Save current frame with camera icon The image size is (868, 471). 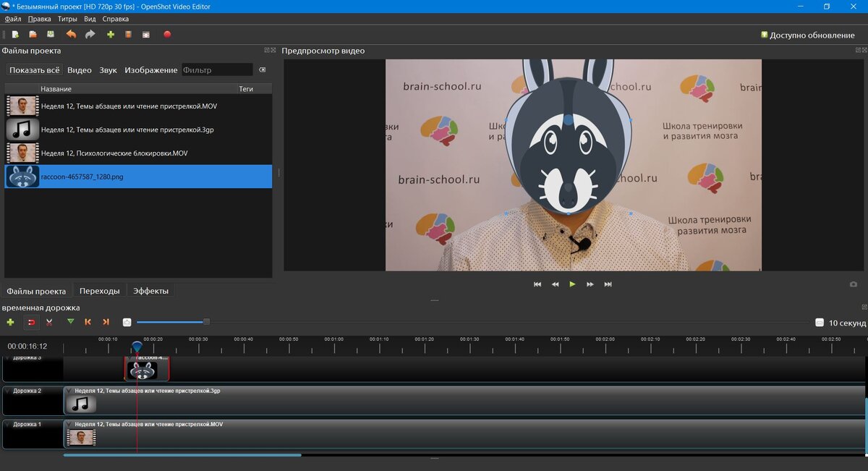853,284
